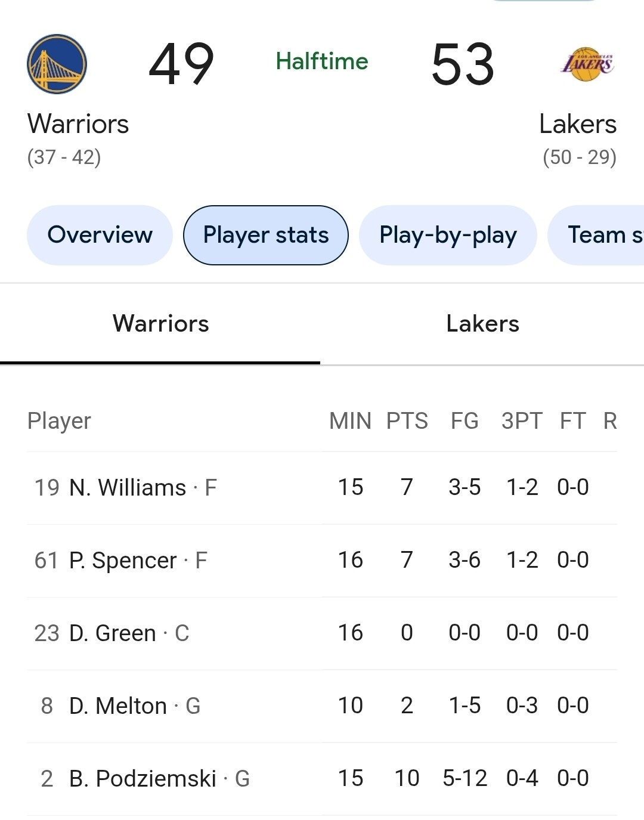Tap the Lakers team name header
The image size is (644, 820).
click(577, 124)
